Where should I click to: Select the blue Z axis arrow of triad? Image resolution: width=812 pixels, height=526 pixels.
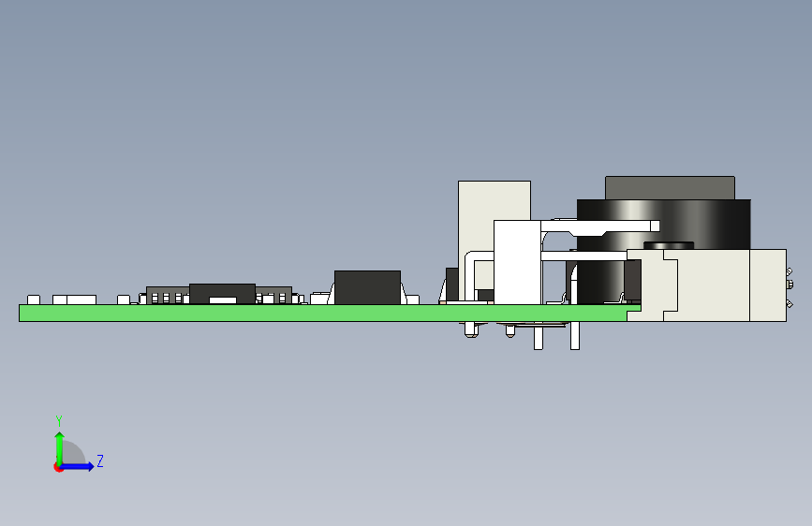point(78,466)
